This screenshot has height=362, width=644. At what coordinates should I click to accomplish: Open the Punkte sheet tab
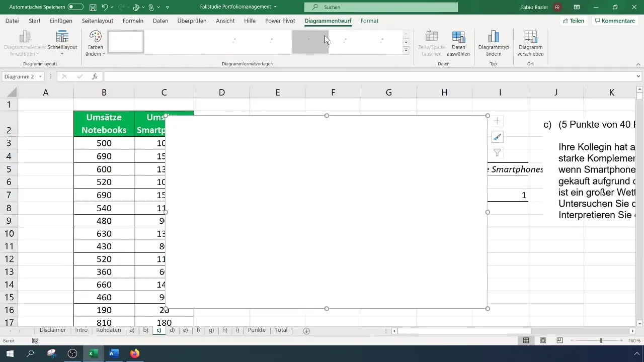tap(257, 330)
